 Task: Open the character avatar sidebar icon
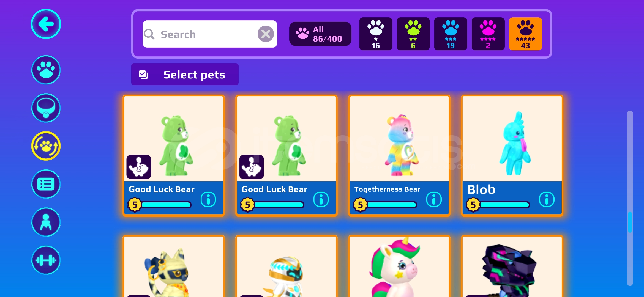pos(46,222)
